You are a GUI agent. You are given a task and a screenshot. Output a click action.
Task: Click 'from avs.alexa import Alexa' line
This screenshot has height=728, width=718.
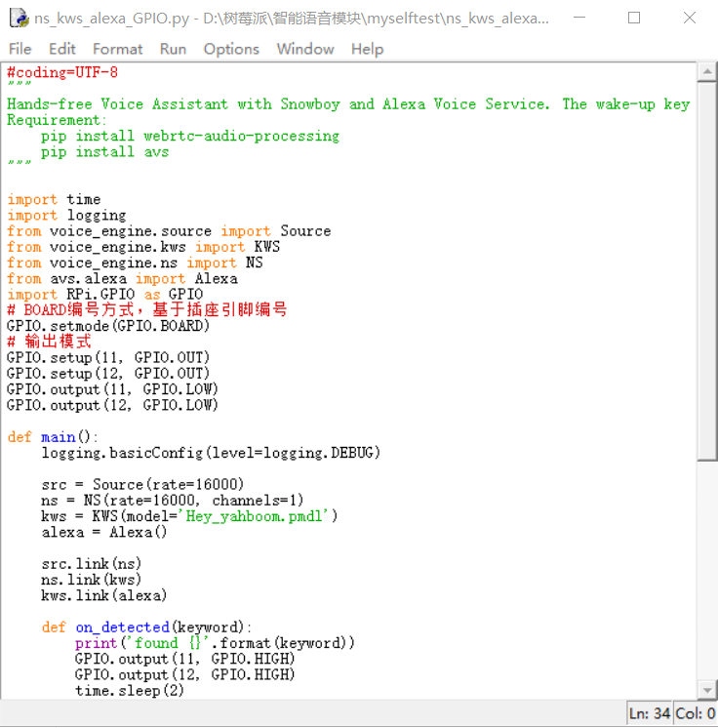click(123, 278)
